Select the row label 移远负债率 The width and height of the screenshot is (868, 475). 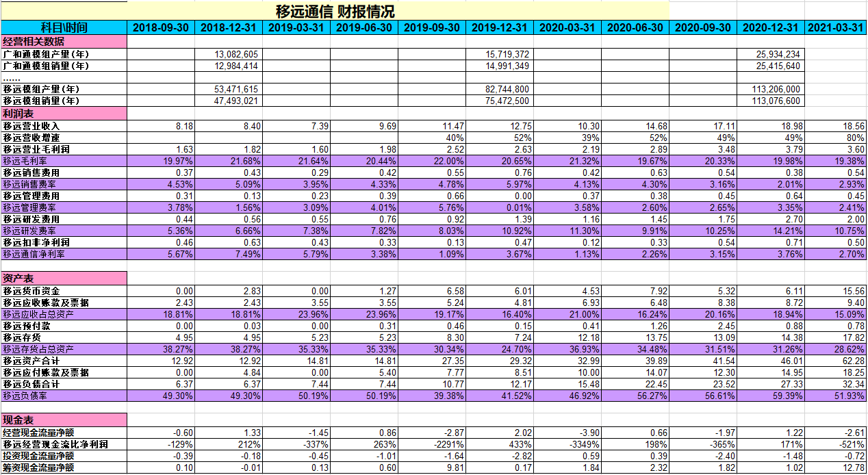click(x=64, y=396)
